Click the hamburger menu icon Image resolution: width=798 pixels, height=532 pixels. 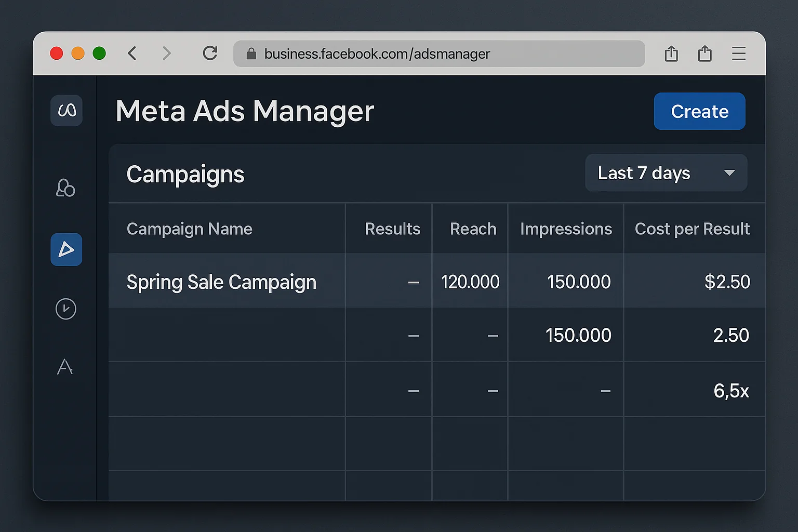click(739, 54)
